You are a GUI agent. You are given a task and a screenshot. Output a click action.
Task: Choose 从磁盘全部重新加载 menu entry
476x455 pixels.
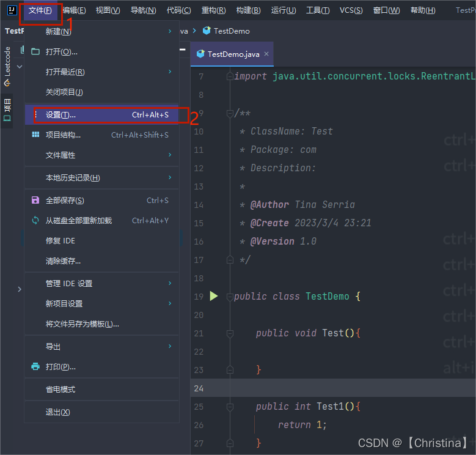tap(101, 220)
